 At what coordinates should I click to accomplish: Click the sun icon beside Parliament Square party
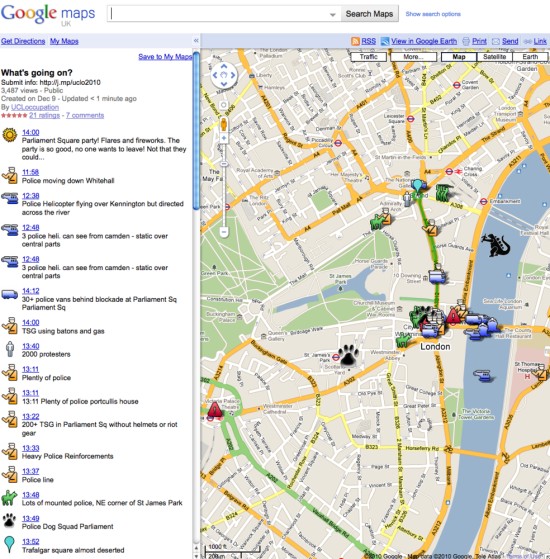(10, 136)
